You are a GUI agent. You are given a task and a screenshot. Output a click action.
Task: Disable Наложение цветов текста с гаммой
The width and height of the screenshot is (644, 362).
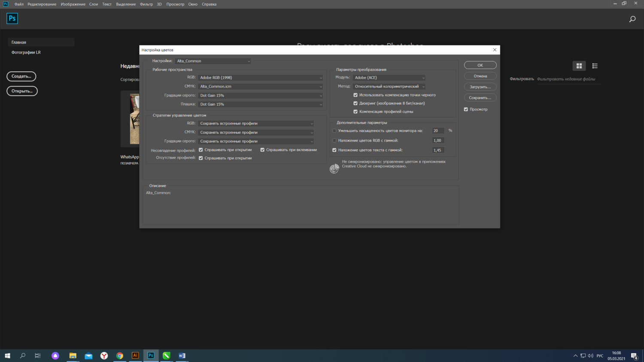[x=334, y=150]
